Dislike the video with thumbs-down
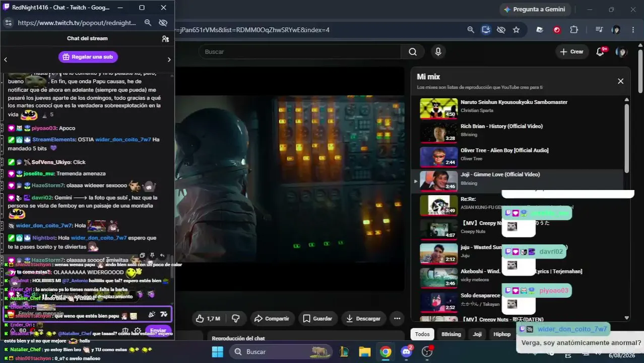The width and height of the screenshot is (644, 363). point(235,319)
